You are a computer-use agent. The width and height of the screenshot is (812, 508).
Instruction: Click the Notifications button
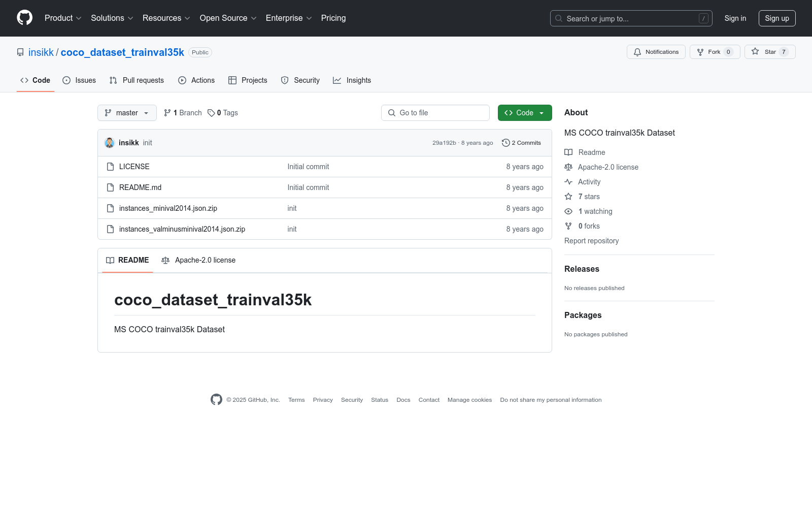pyautogui.click(x=656, y=52)
